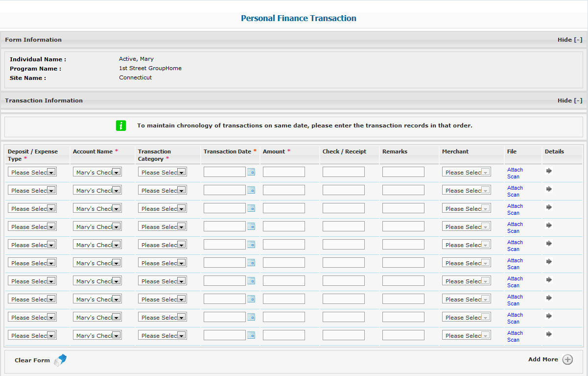Click Amount field in fifth row
588x376 pixels.
(x=284, y=244)
